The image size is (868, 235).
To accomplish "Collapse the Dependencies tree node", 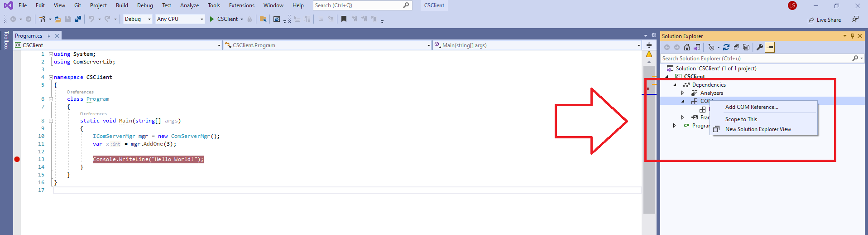I will [675, 85].
